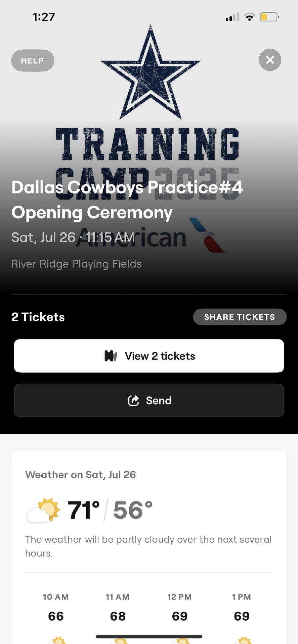
Task: Tap the HELP button
Action: (33, 61)
